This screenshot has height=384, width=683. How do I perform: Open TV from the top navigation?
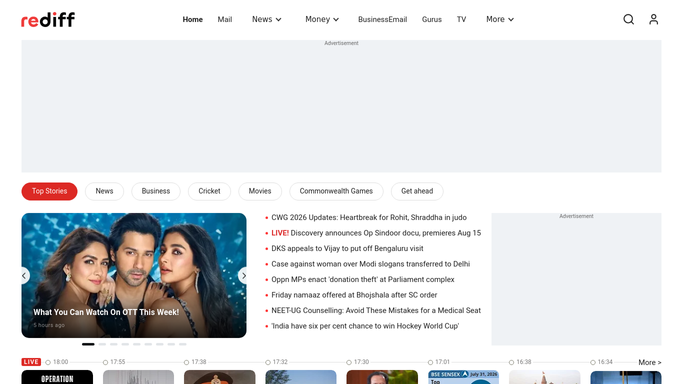461,20
